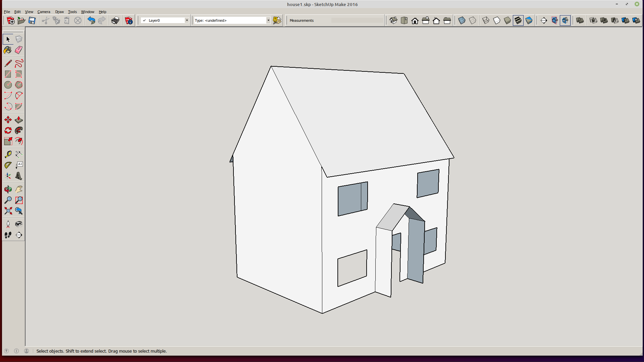Open the Edit menu

pyautogui.click(x=17, y=12)
